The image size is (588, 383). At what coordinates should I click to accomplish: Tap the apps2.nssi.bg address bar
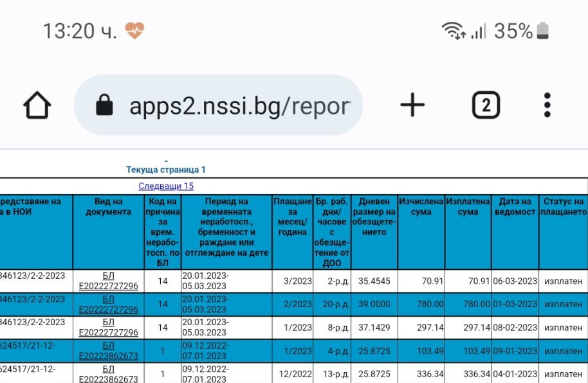pos(238,105)
